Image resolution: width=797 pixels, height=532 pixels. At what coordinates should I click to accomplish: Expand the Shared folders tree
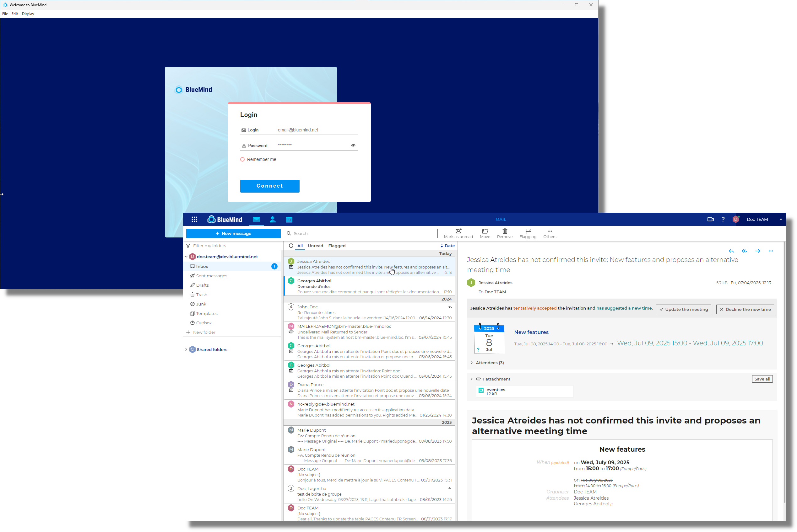pos(187,349)
